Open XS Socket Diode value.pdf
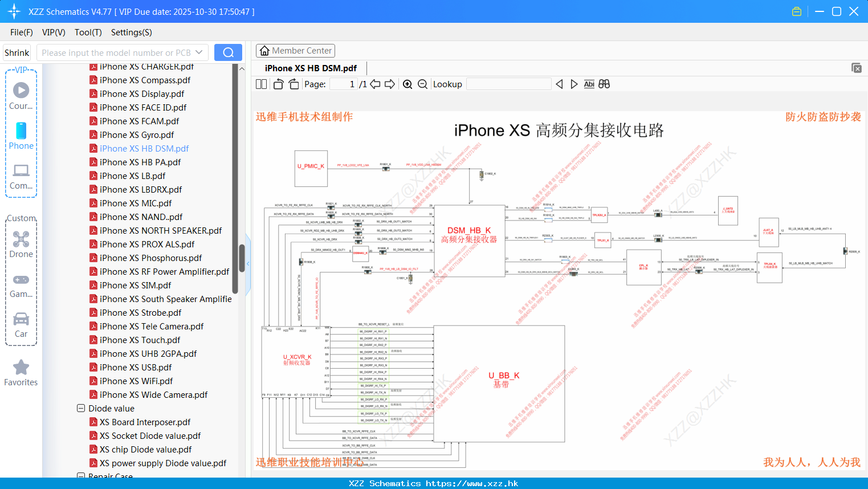868x489 pixels. coord(150,436)
